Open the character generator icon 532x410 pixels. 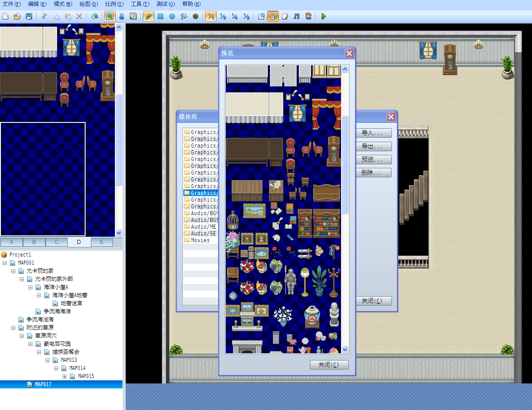pos(308,16)
